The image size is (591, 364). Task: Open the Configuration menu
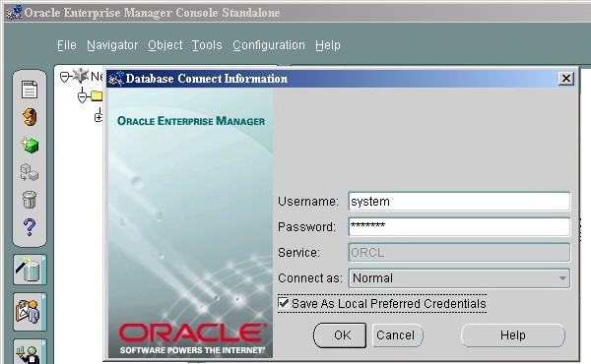tap(269, 45)
